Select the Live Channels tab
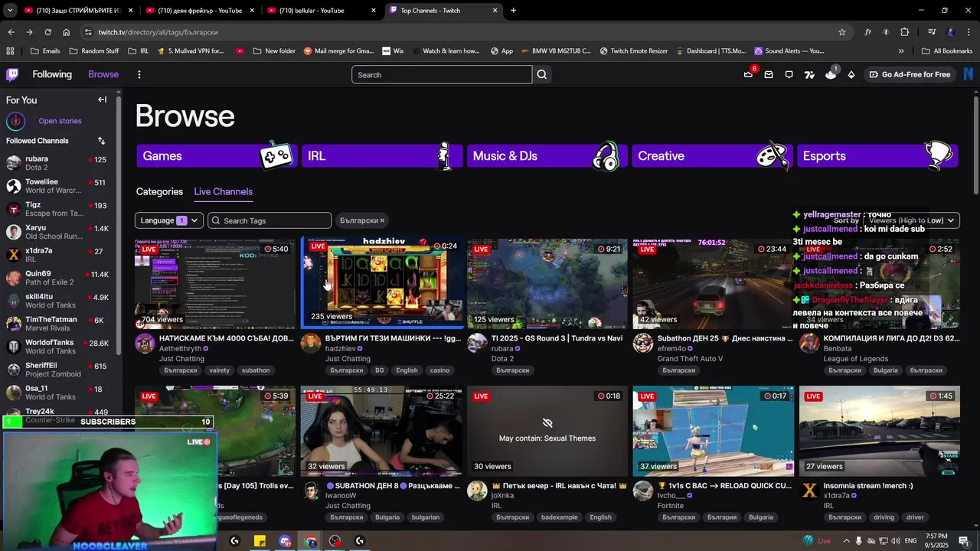This screenshot has height=551, width=980. click(x=223, y=191)
